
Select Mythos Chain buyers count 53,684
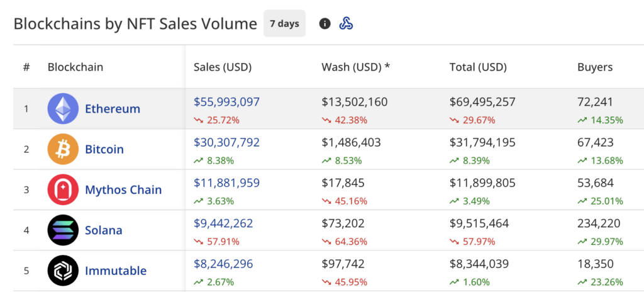[596, 183]
